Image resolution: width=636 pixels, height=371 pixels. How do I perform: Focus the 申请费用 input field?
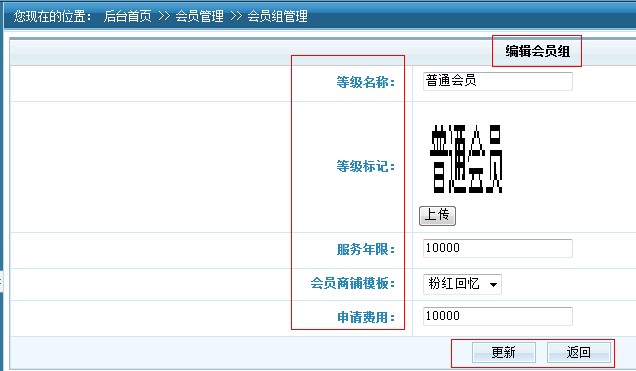(498, 316)
